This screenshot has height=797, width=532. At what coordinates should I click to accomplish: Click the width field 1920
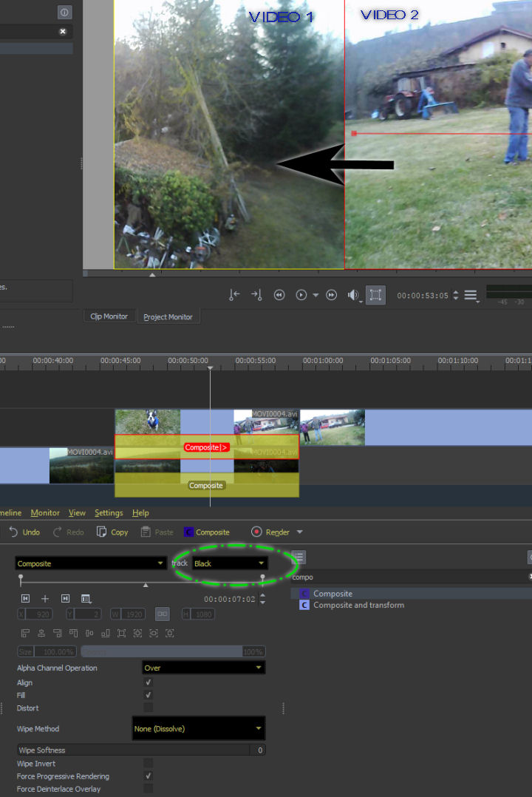click(128, 614)
